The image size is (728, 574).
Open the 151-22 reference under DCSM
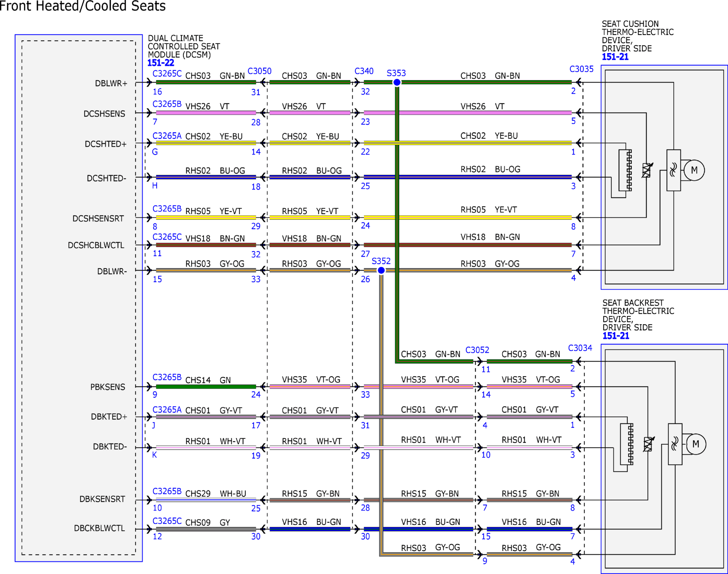pos(161,63)
